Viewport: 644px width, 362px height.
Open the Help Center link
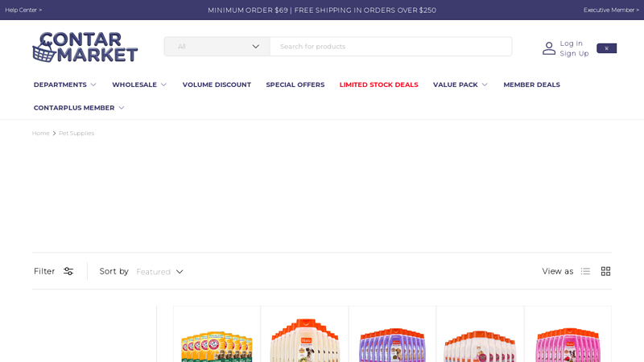[x=23, y=10]
